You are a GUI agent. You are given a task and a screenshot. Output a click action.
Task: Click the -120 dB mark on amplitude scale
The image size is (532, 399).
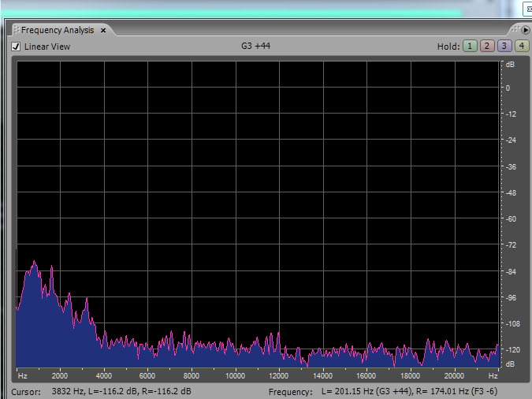click(512, 350)
